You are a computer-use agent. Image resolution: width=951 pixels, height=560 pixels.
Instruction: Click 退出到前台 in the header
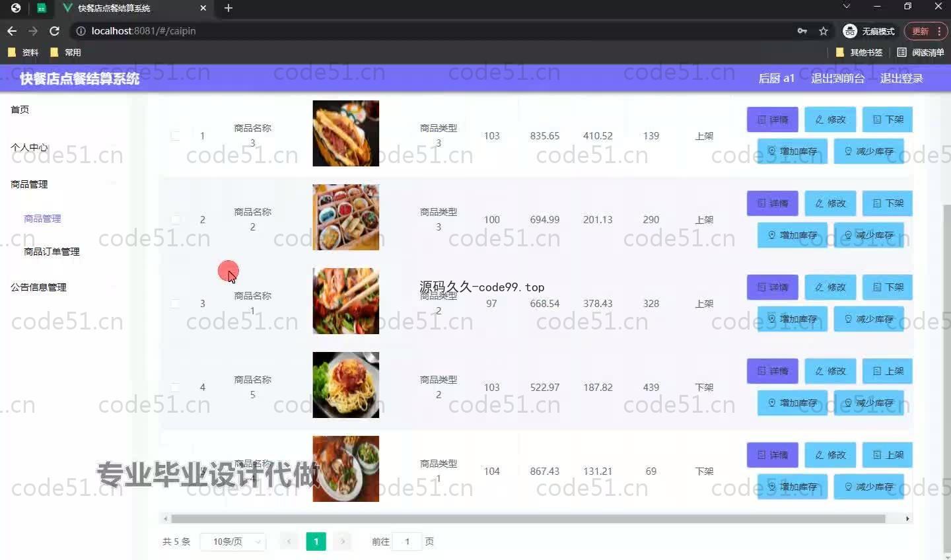coord(837,79)
